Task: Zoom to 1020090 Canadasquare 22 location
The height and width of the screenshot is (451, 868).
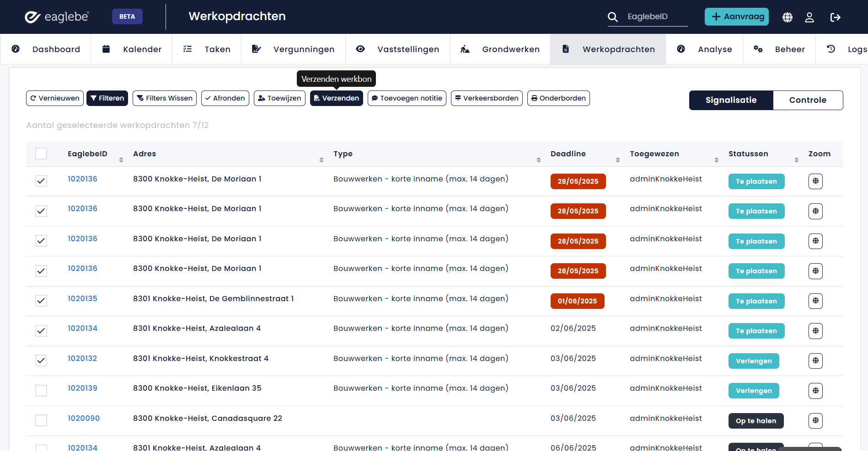Action: click(815, 421)
